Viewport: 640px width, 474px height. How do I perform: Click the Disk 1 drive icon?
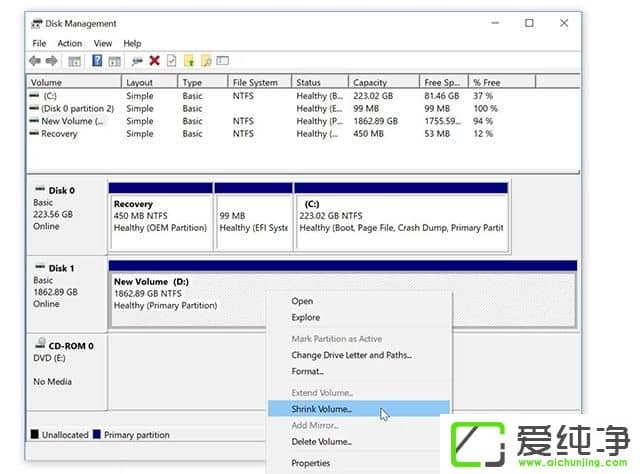40,267
